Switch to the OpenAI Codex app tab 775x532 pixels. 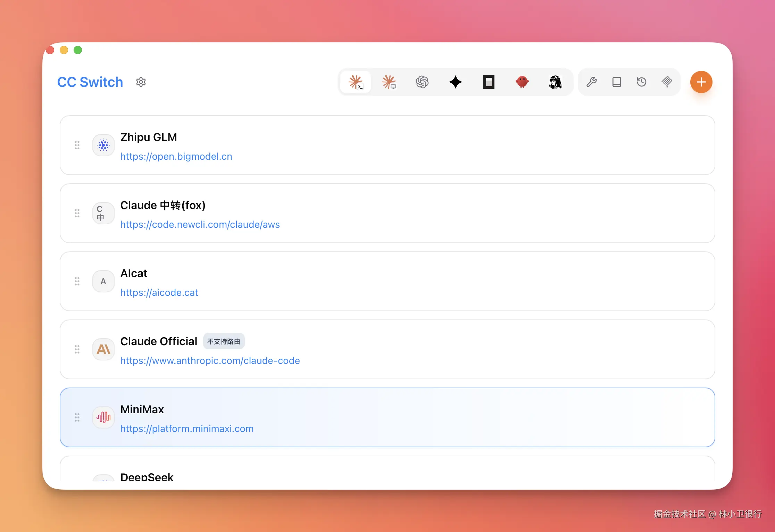point(422,82)
